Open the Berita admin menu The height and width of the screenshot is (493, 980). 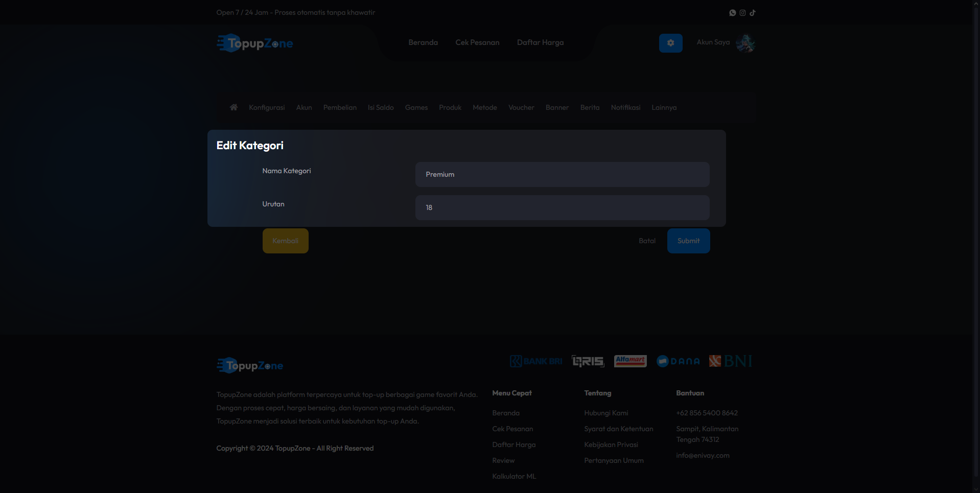[x=590, y=107]
